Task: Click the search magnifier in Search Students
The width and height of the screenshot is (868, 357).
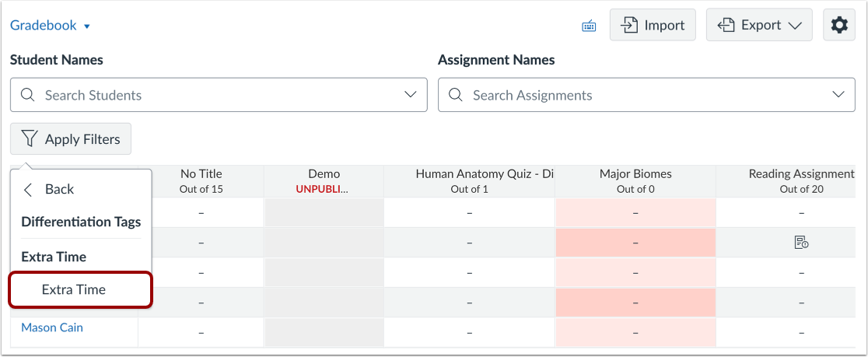Action: click(x=27, y=95)
